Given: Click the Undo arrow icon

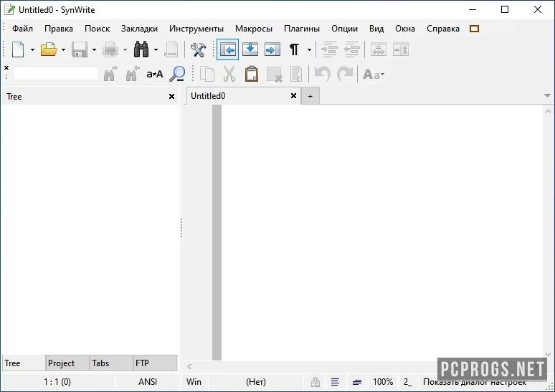Looking at the screenshot, I should point(323,74).
